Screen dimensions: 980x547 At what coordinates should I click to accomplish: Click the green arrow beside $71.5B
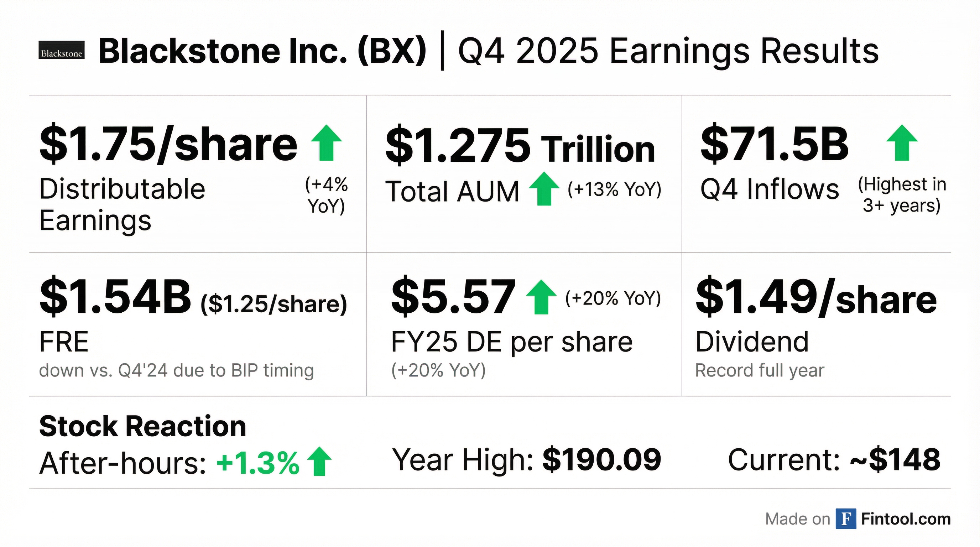point(902,143)
